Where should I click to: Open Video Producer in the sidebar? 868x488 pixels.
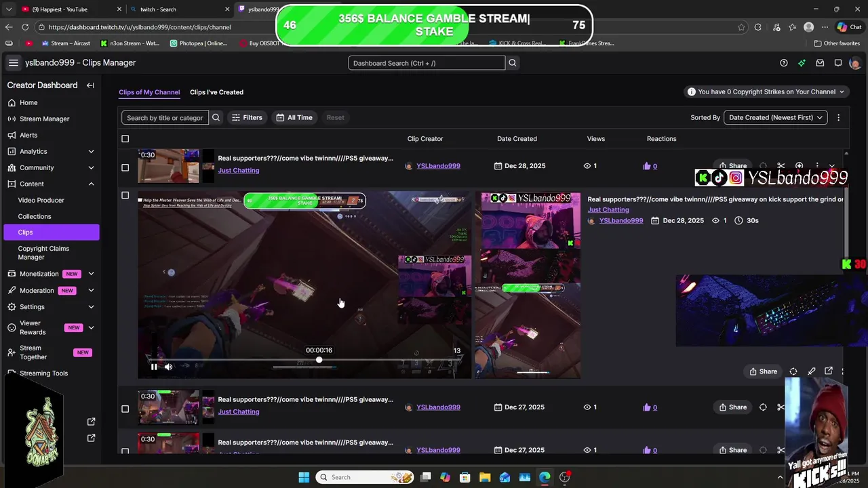point(41,200)
